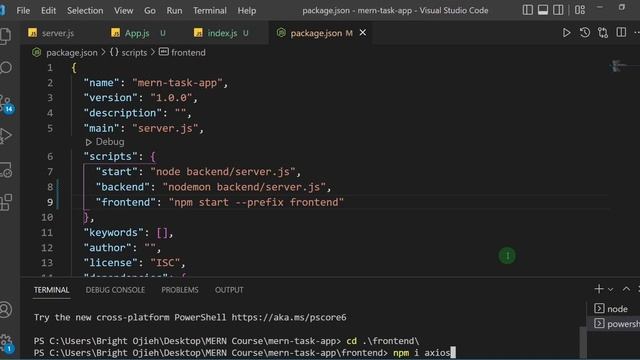This screenshot has height=360, width=640.
Task: Select the PROBLEMS panel tab
Action: (180, 290)
